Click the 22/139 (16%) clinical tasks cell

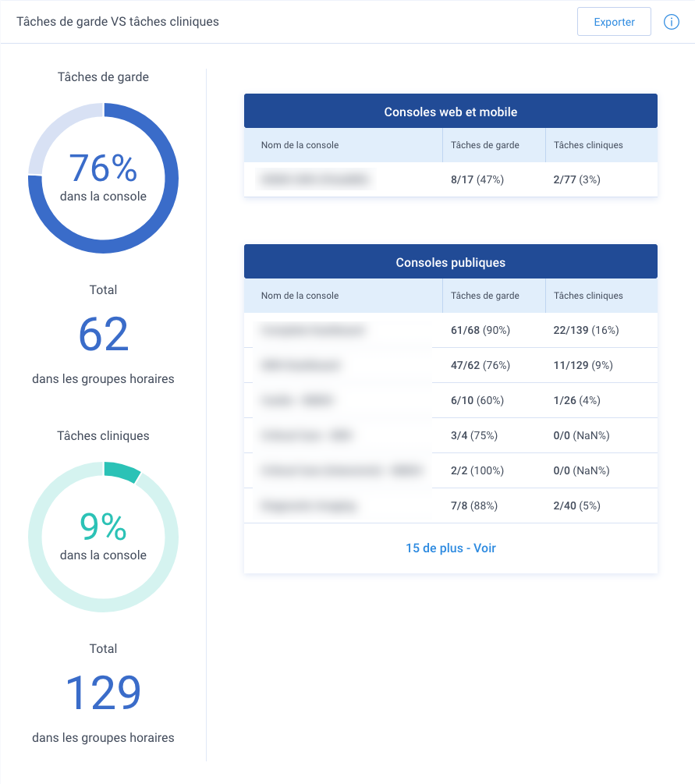(586, 330)
